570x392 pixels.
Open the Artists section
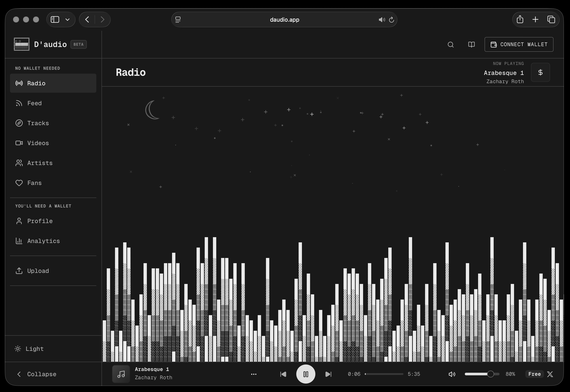[40, 163]
